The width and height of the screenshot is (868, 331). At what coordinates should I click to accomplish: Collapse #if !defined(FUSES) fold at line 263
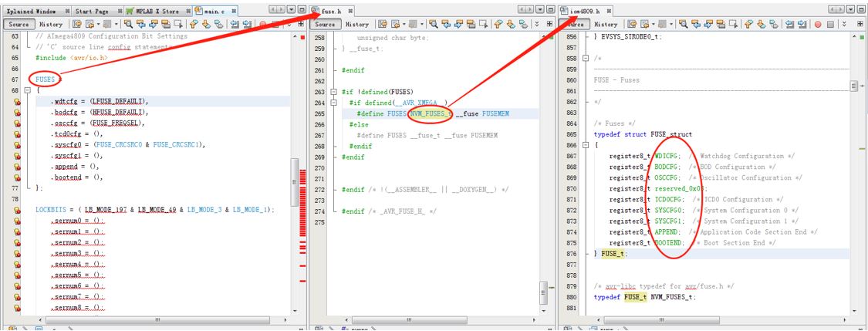click(x=333, y=92)
